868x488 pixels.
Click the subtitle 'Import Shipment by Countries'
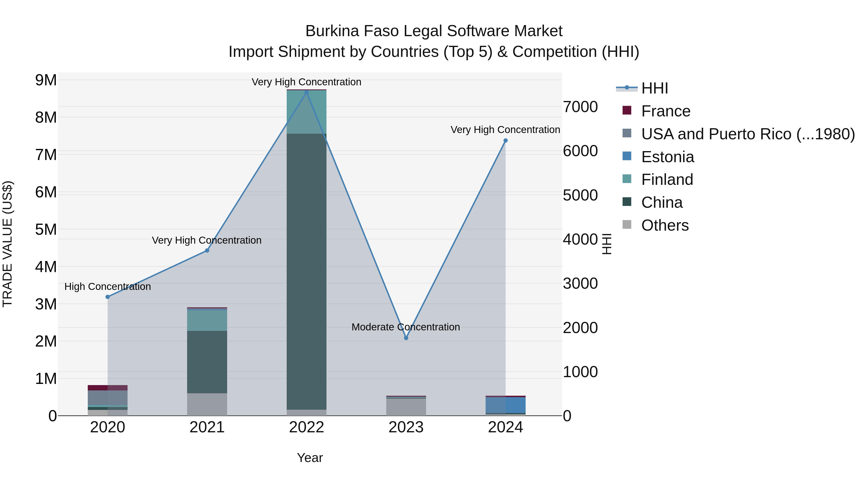[x=334, y=52]
